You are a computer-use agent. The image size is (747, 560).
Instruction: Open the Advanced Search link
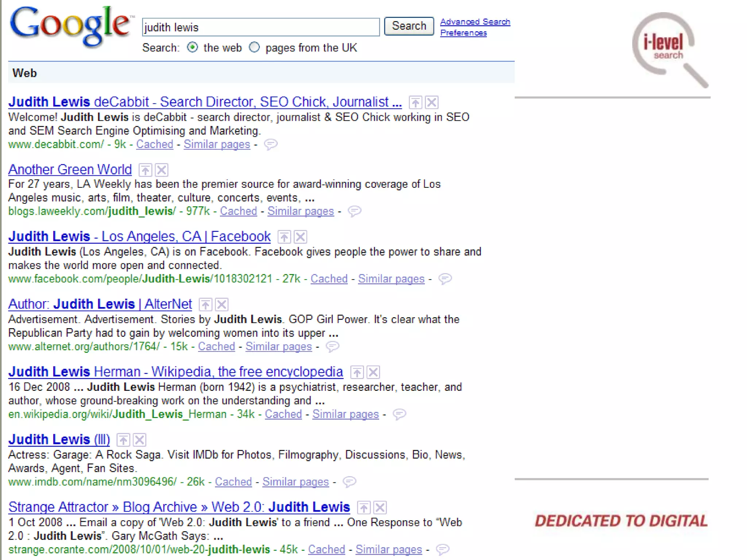(475, 22)
